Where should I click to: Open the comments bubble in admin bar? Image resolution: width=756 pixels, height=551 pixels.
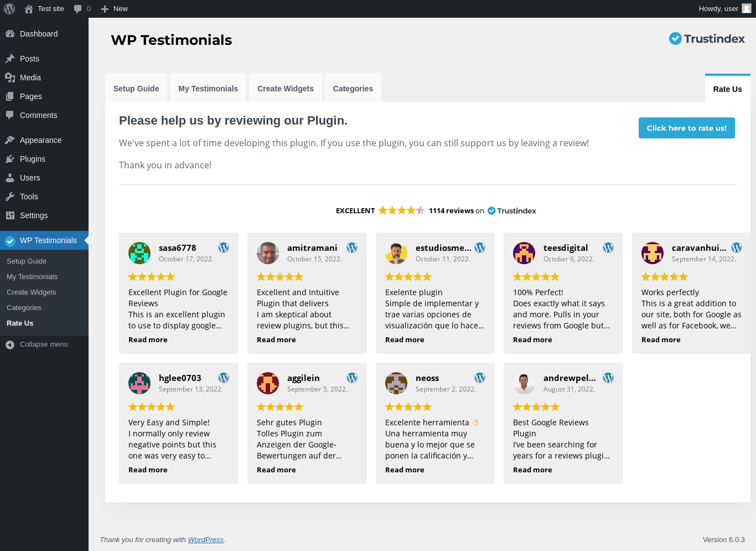pos(82,9)
